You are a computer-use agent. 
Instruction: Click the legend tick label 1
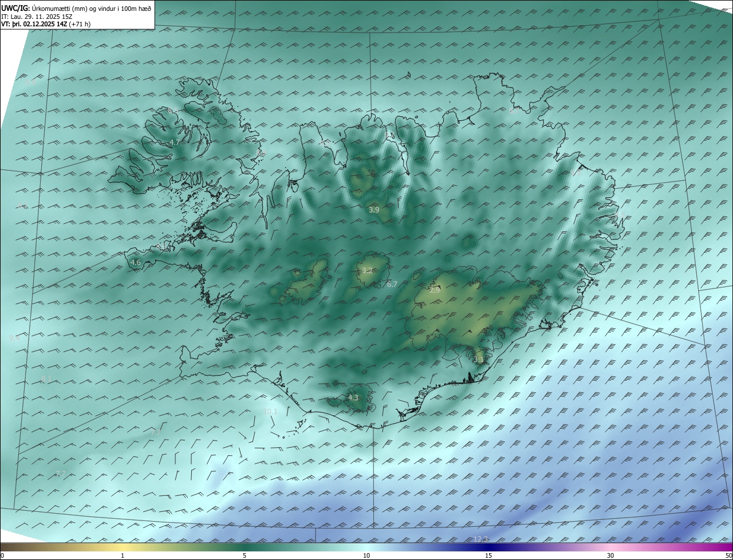tap(123, 555)
